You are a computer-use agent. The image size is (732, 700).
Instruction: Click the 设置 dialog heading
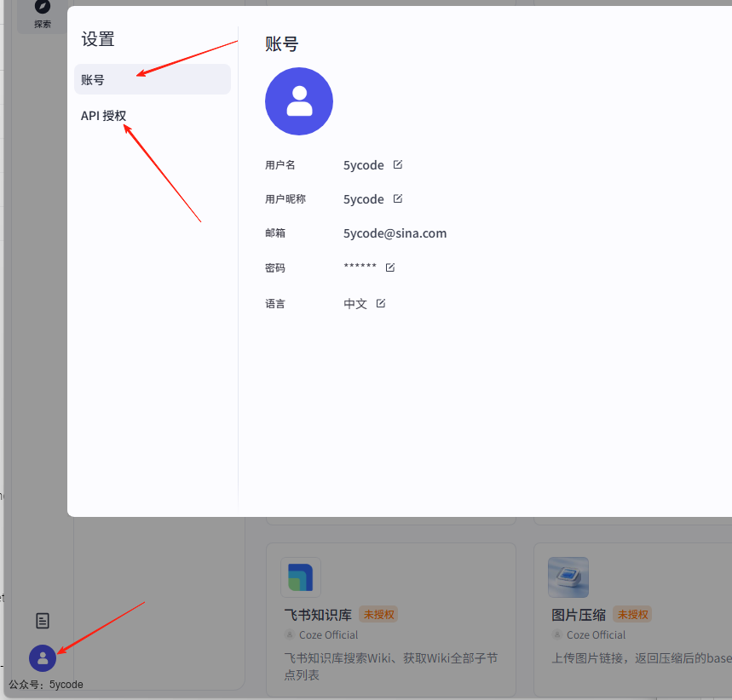coord(98,39)
